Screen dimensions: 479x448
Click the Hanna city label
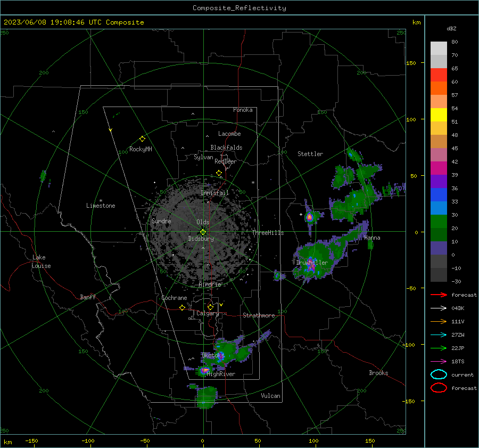(x=372, y=238)
